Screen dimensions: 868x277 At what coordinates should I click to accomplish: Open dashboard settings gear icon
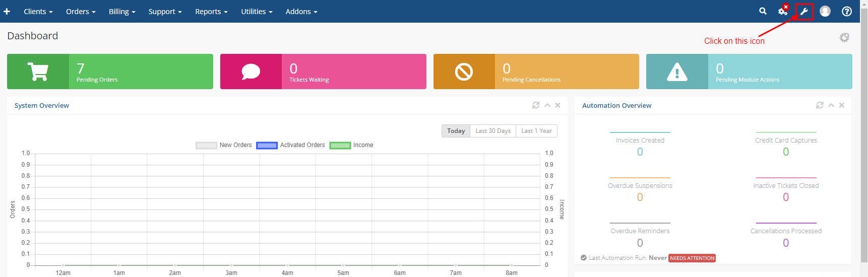click(x=844, y=37)
